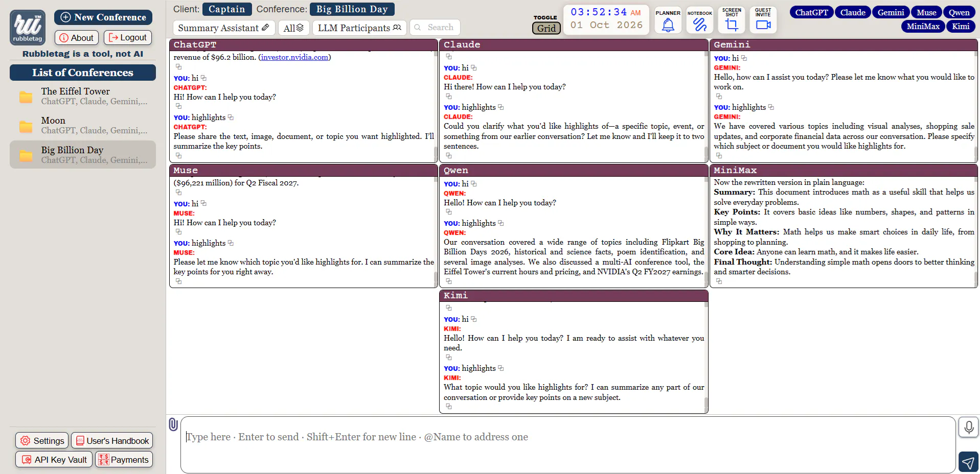Toggle MiniMax participant pill
The image size is (980, 474).
[923, 26]
